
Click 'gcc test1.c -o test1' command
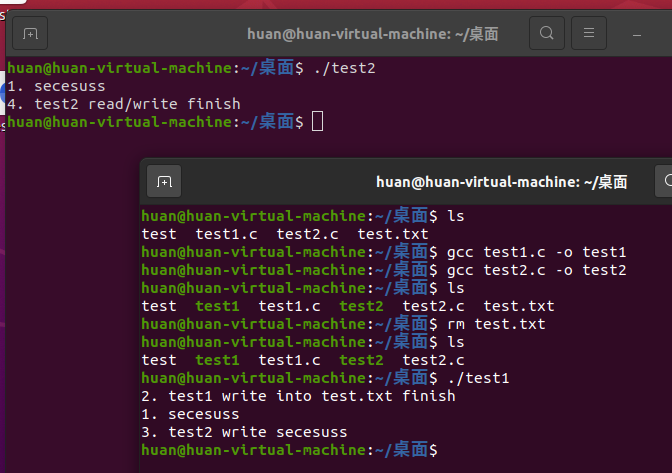point(536,252)
